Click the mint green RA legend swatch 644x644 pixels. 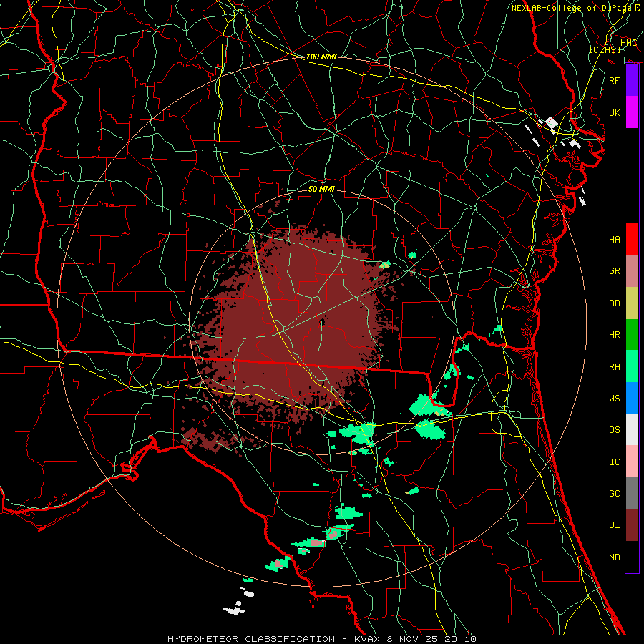(632, 366)
